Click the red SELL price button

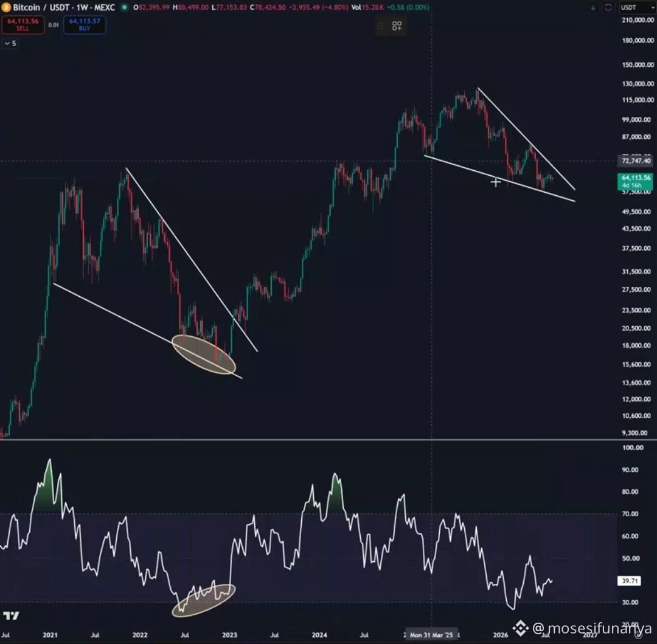coord(23,25)
